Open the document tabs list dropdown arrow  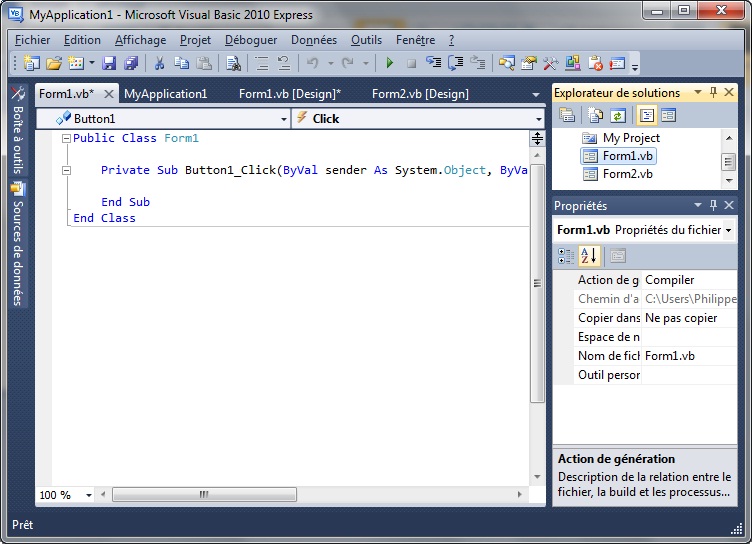(536, 95)
